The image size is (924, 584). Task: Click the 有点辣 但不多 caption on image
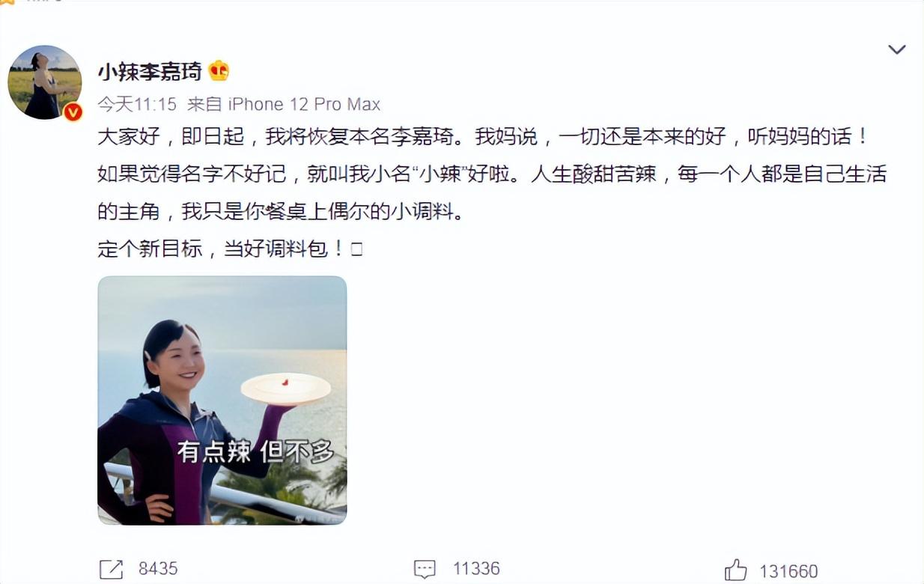255,451
